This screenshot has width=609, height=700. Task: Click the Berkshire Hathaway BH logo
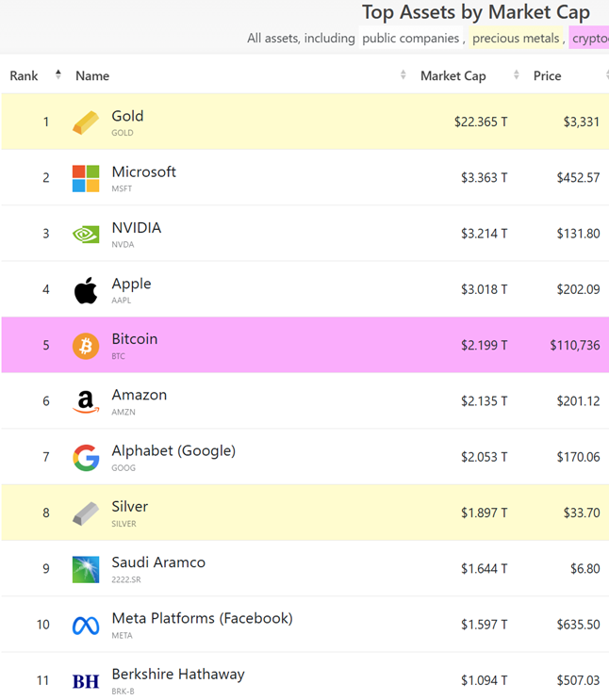pos(86,682)
